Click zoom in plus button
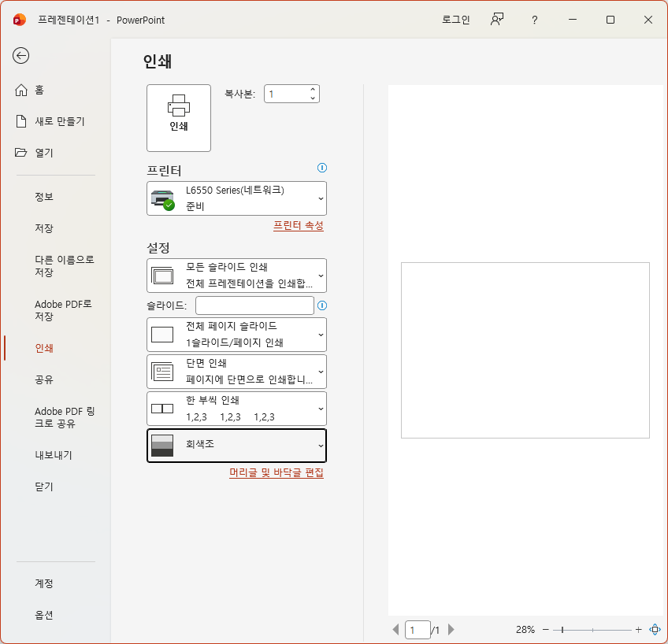 point(638,630)
